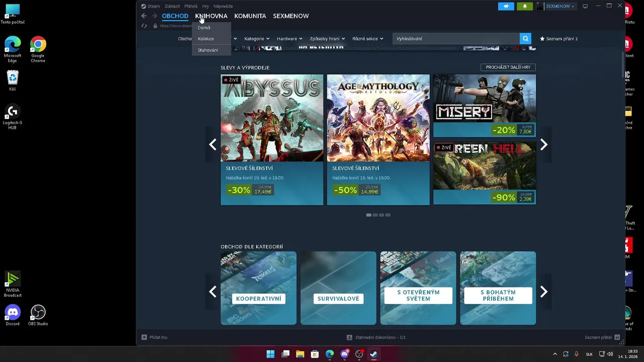The image size is (644, 362).
Task: Click Stahování dokončeno status text
Action: click(380, 337)
